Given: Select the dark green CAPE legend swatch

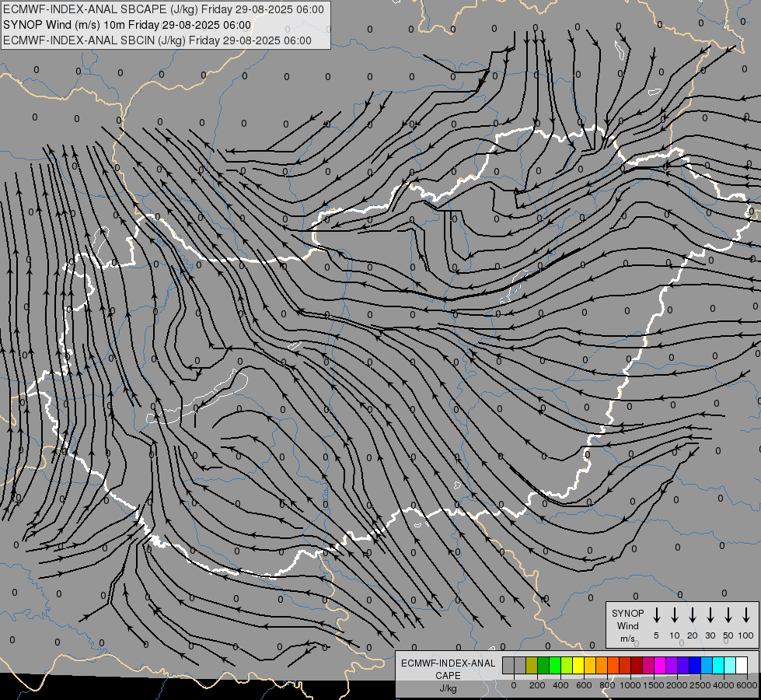Looking at the screenshot, I should tap(543, 665).
